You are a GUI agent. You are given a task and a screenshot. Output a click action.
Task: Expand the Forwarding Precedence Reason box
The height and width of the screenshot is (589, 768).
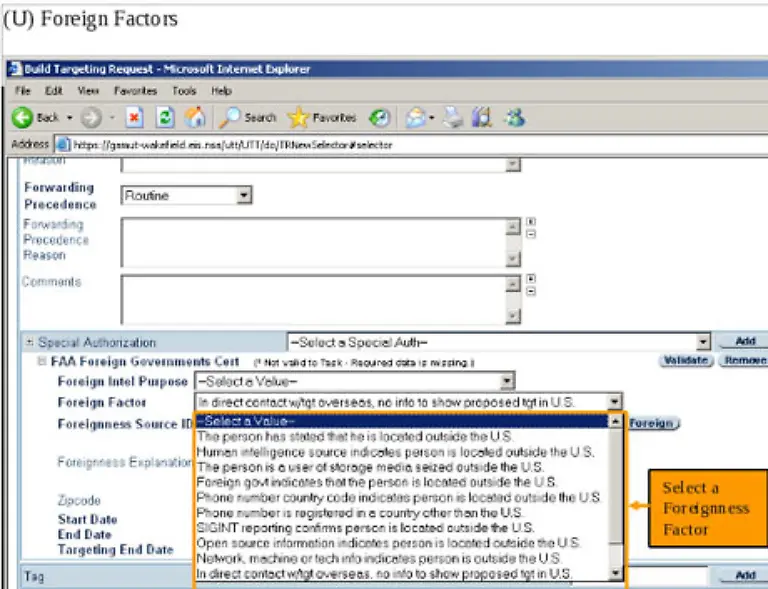point(531,222)
